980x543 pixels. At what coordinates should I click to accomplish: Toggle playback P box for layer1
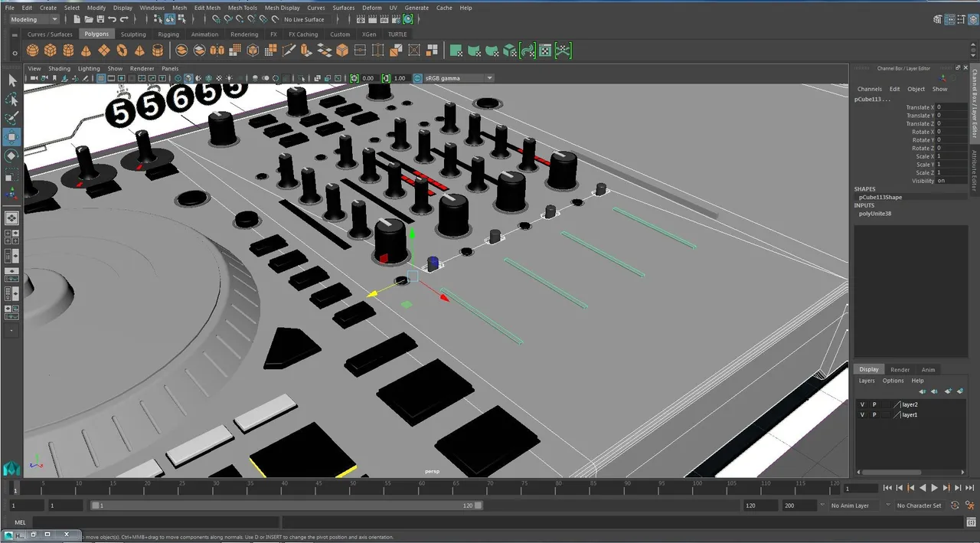coord(874,415)
